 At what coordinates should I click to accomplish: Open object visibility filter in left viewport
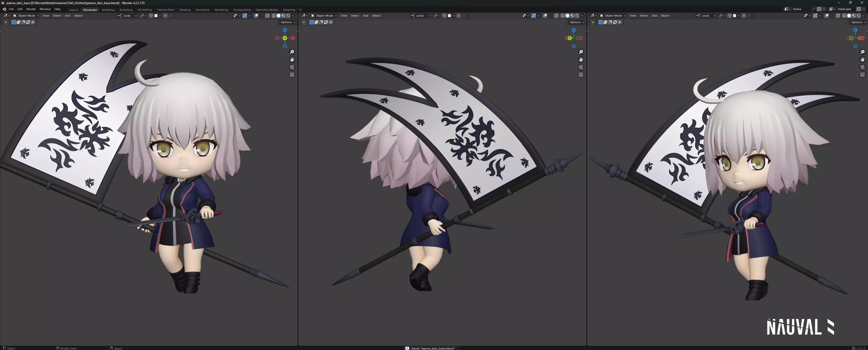coord(237,16)
